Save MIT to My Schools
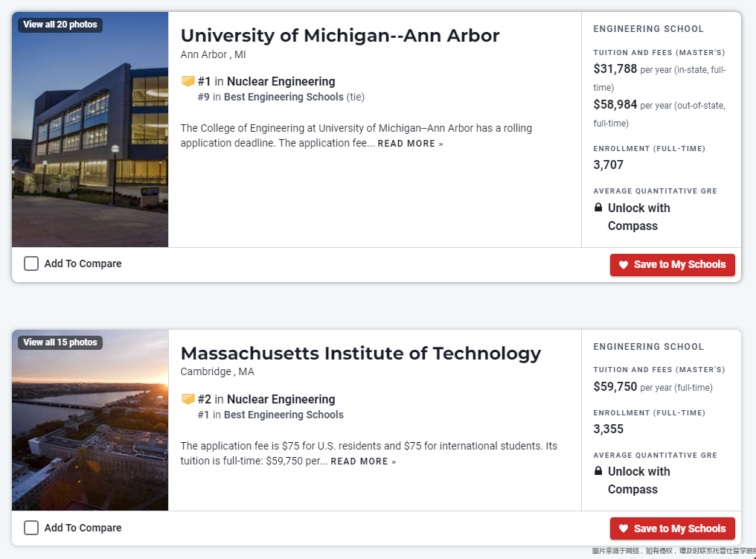This screenshot has height=559, width=756. 673,528
